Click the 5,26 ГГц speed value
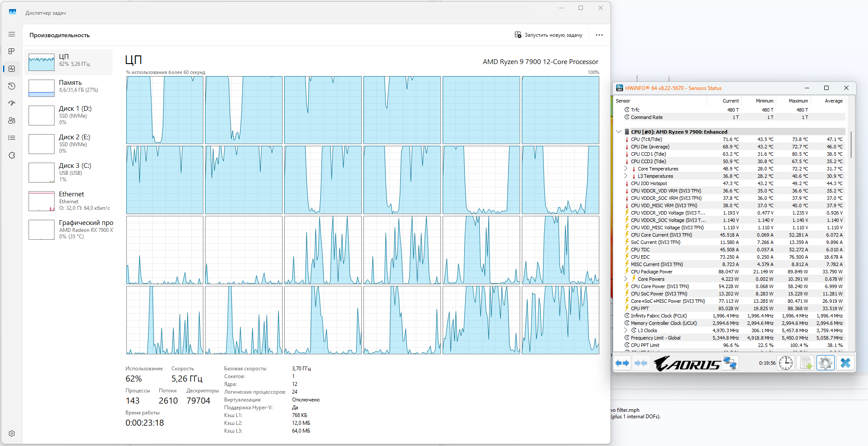 click(187, 379)
